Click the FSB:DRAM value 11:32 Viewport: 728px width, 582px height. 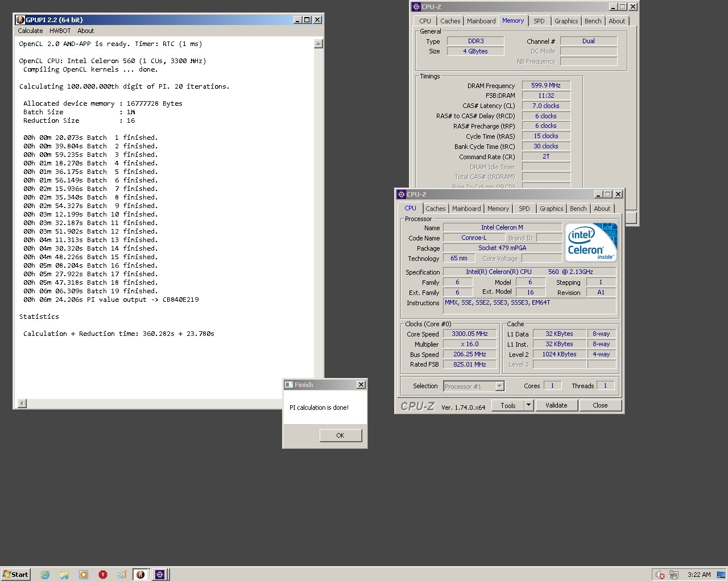tap(546, 95)
